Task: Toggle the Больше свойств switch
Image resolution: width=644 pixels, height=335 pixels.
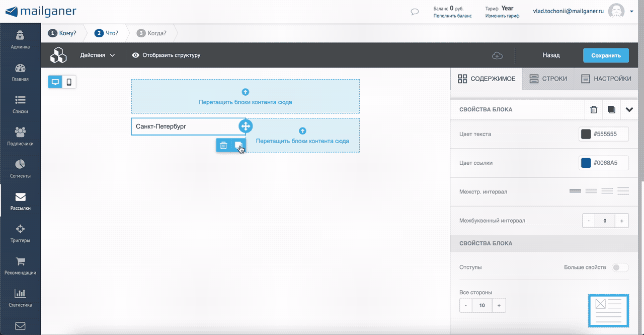Action: point(620,267)
